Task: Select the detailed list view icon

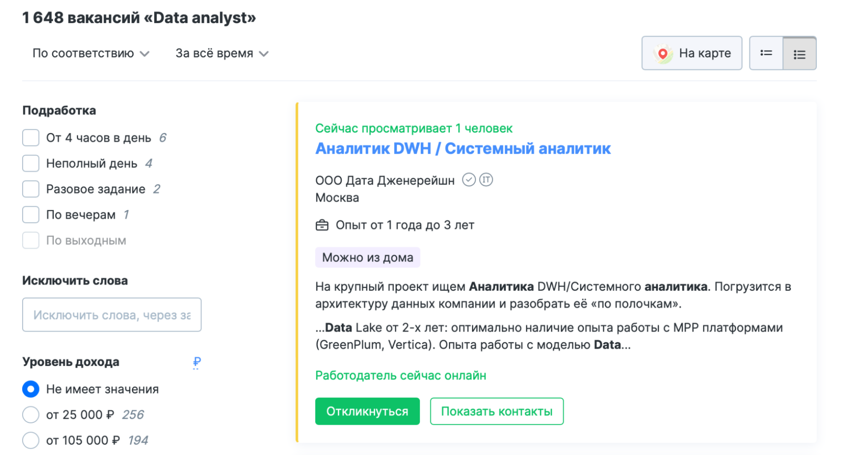Action: click(799, 53)
